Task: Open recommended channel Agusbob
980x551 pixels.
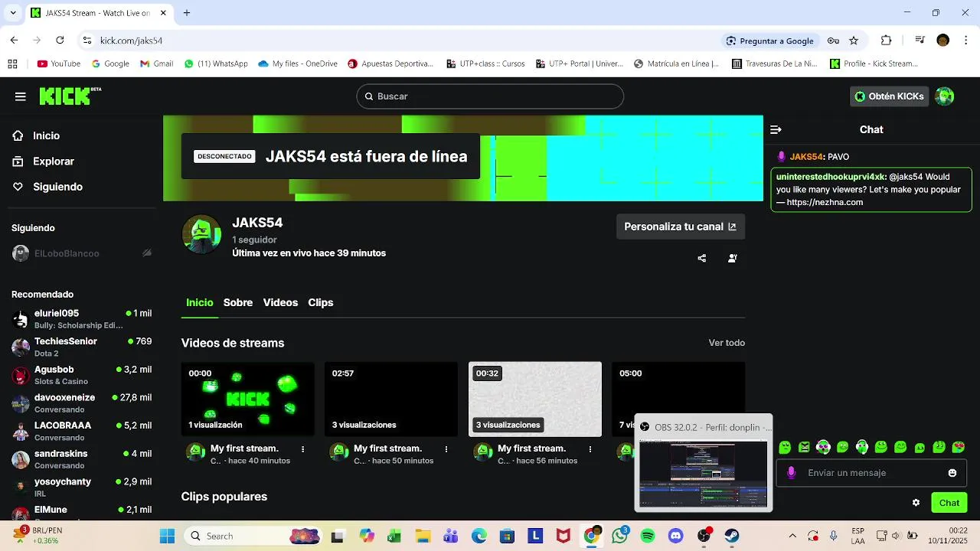Action: (81, 375)
